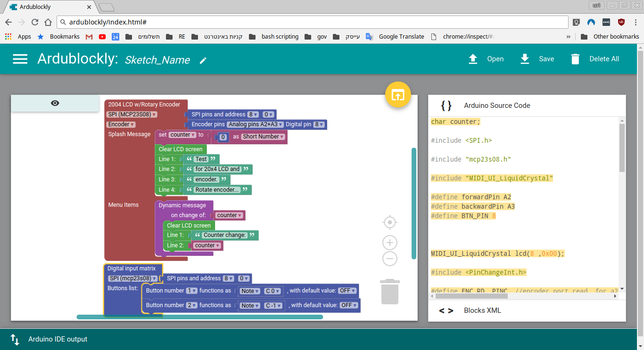This screenshot has height=350, width=644.
Task: Select the Clear LCD screen block in Splash
Action: (181, 149)
